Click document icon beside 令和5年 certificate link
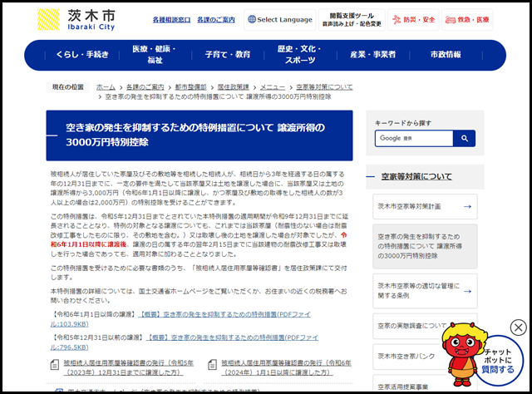This screenshot has width=532, height=394. [55, 365]
